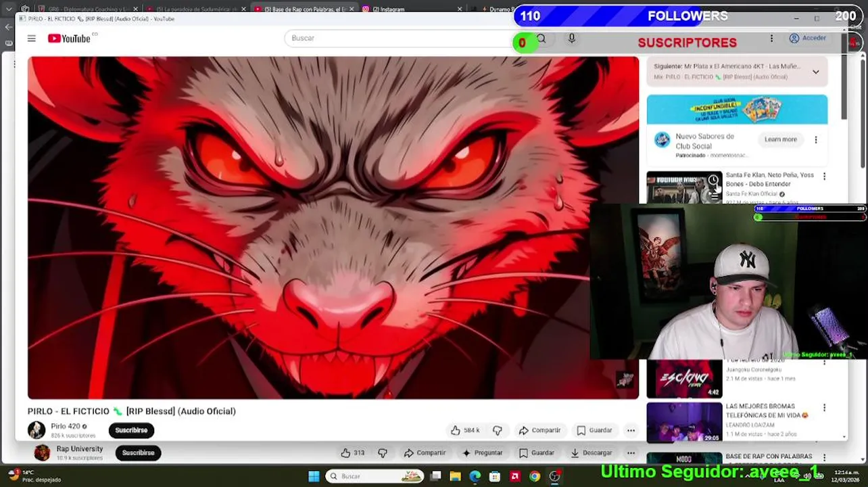Subscribe to Pirlo 420 with Suscribirse button
868x487 pixels.
click(131, 430)
